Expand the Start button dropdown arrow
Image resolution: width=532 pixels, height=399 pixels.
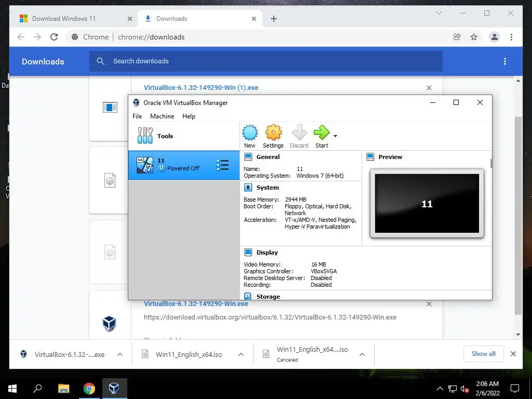[x=335, y=136]
